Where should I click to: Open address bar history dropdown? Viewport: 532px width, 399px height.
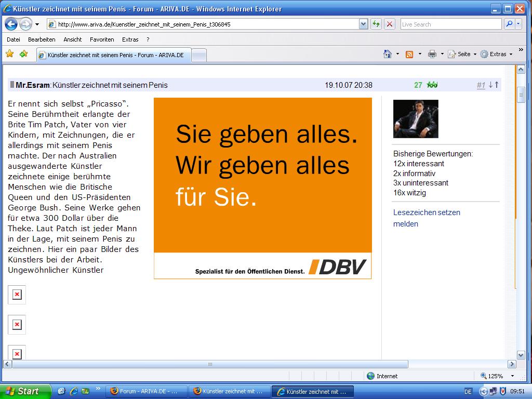point(364,24)
